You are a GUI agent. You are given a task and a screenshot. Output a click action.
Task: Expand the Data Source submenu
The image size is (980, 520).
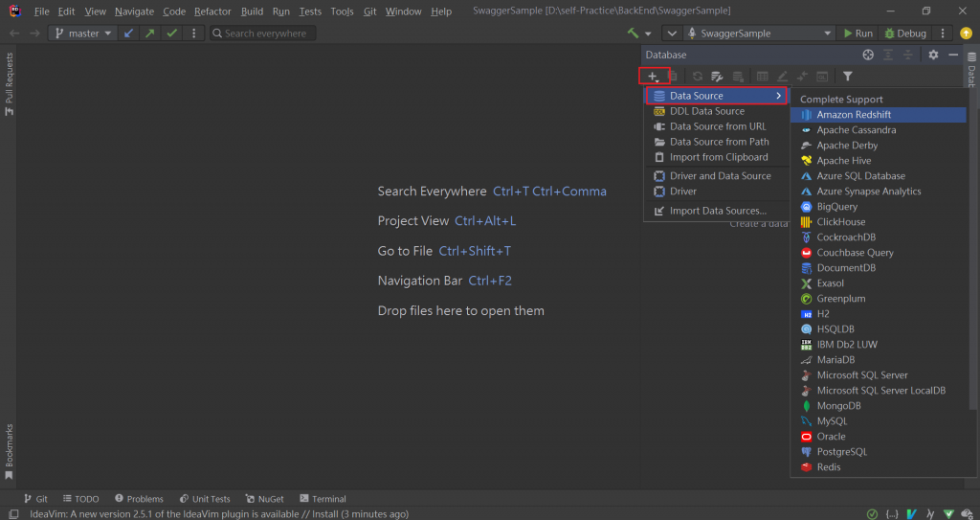pos(717,96)
